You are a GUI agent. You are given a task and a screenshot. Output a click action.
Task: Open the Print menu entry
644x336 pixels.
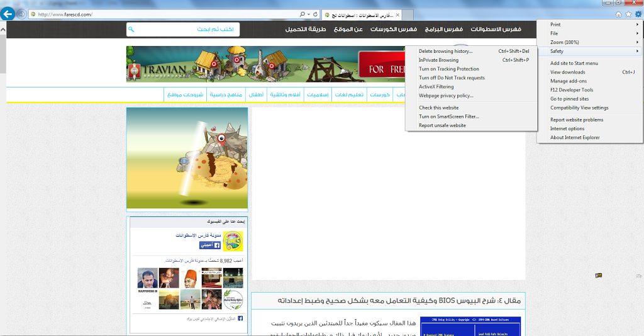(x=589, y=25)
